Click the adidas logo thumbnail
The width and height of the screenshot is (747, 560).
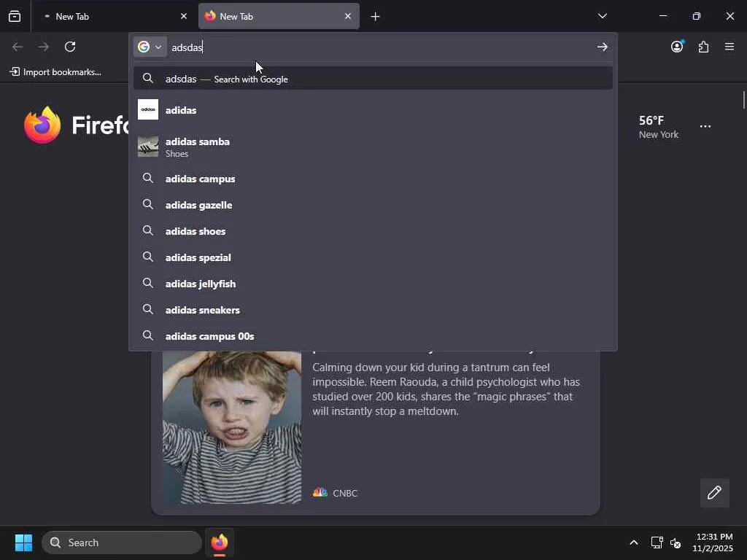148,109
